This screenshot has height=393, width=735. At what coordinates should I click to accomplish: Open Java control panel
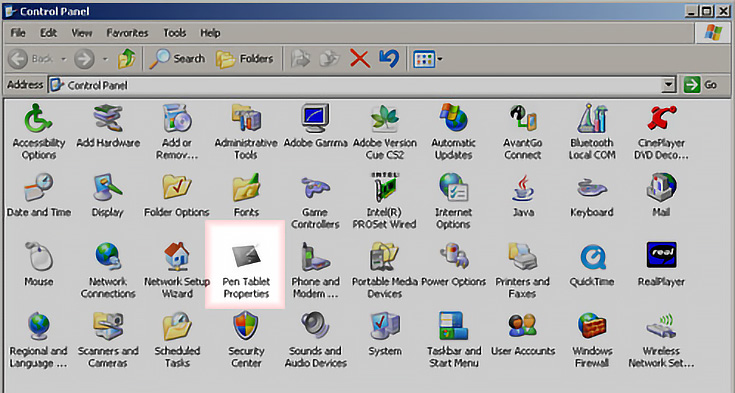tap(523, 195)
